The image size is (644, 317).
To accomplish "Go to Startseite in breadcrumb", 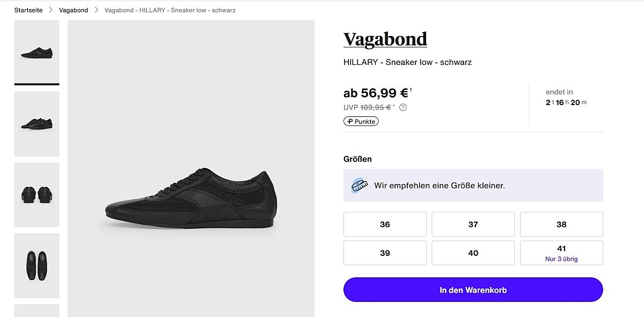I will (28, 10).
